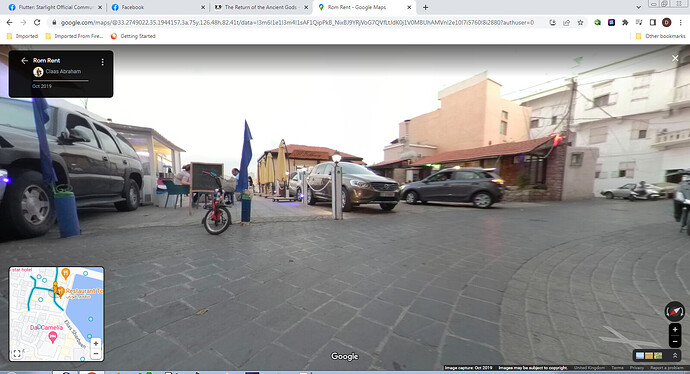
Task: Select the first blue-sky imagery thumbnail
Action: [x=640, y=356]
